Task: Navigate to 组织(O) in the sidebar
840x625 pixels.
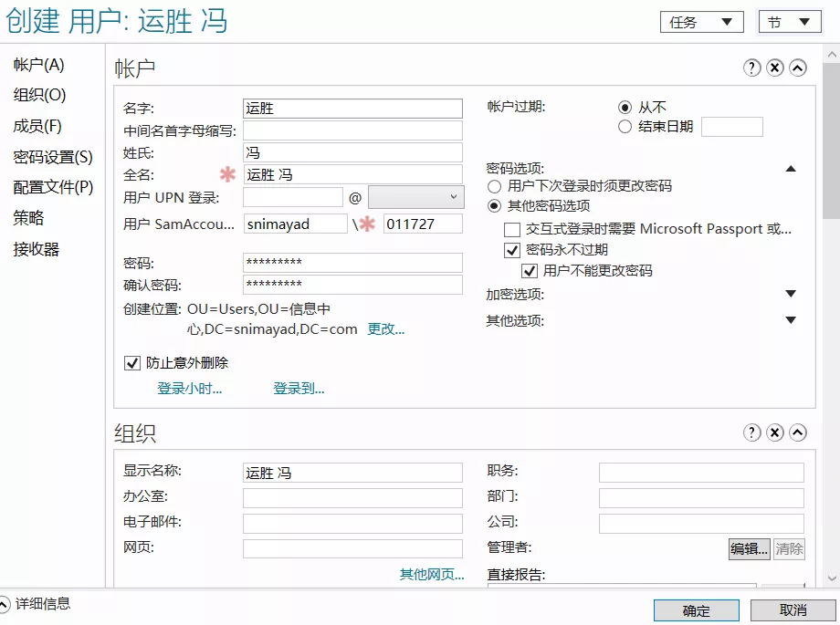Action: [39, 95]
